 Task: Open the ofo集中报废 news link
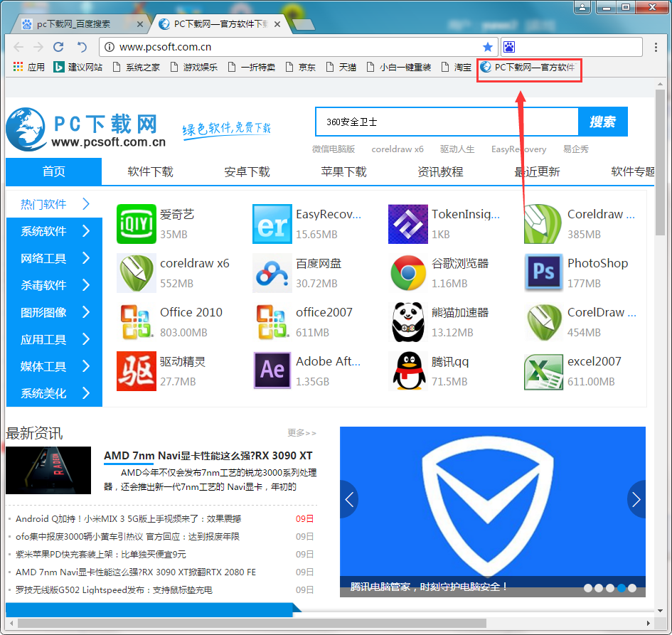pos(127,536)
